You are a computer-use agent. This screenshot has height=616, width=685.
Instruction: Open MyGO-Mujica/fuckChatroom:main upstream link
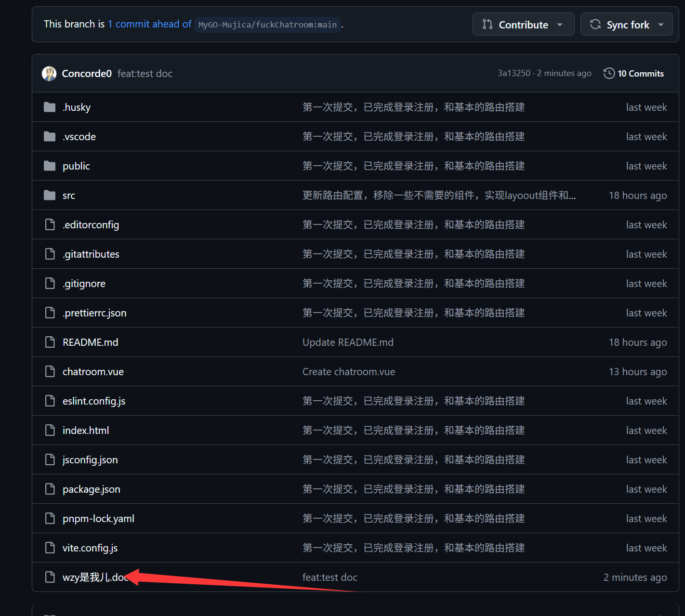tap(268, 25)
